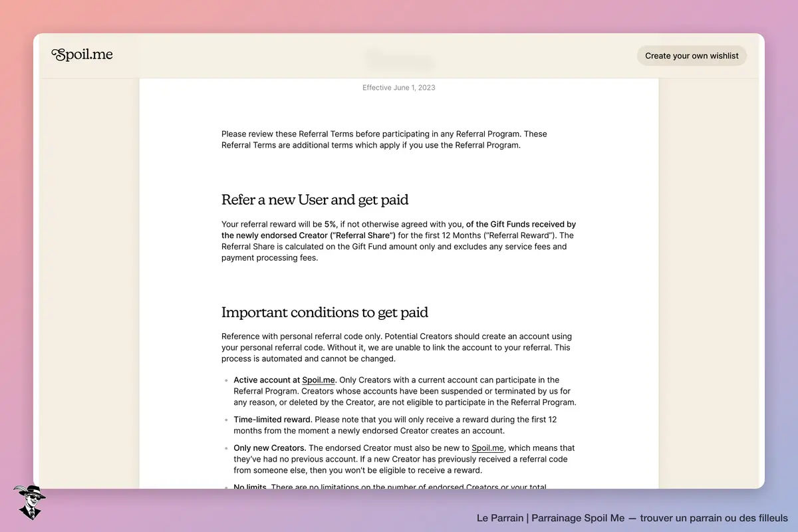Screen dimensions: 798x532
Task: Click the Refer a new User and get paid heading
Action: [315, 199]
